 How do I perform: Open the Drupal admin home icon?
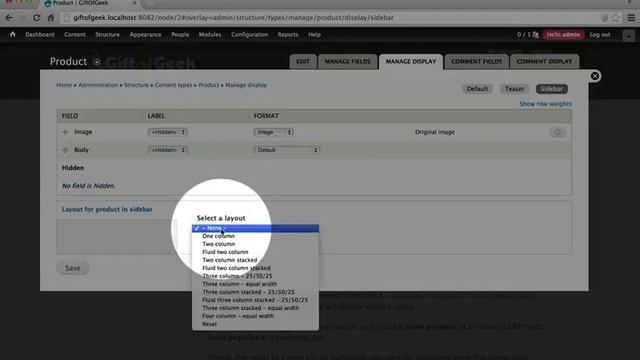coord(13,35)
